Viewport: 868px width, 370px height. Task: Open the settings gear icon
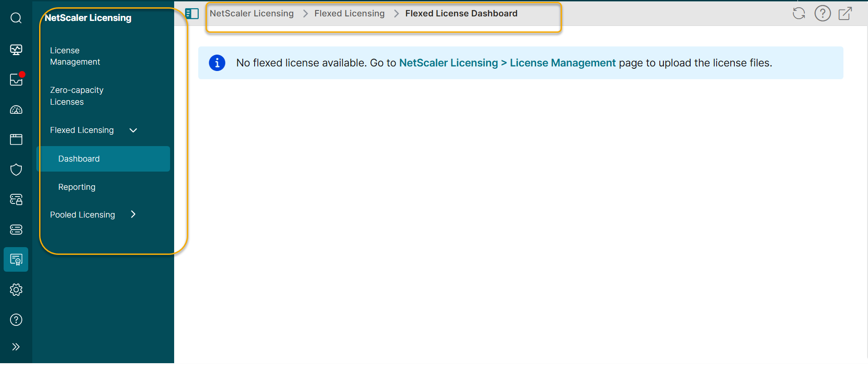(16, 289)
